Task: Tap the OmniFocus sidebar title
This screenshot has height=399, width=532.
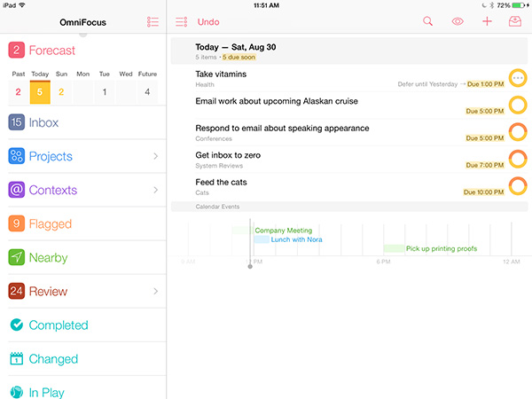Action: [82, 22]
